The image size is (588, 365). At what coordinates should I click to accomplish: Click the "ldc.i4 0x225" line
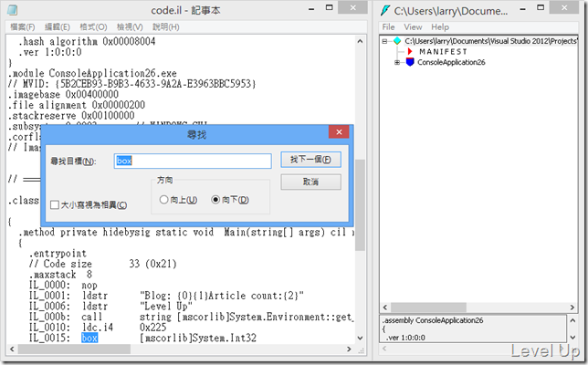pos(98,328)
